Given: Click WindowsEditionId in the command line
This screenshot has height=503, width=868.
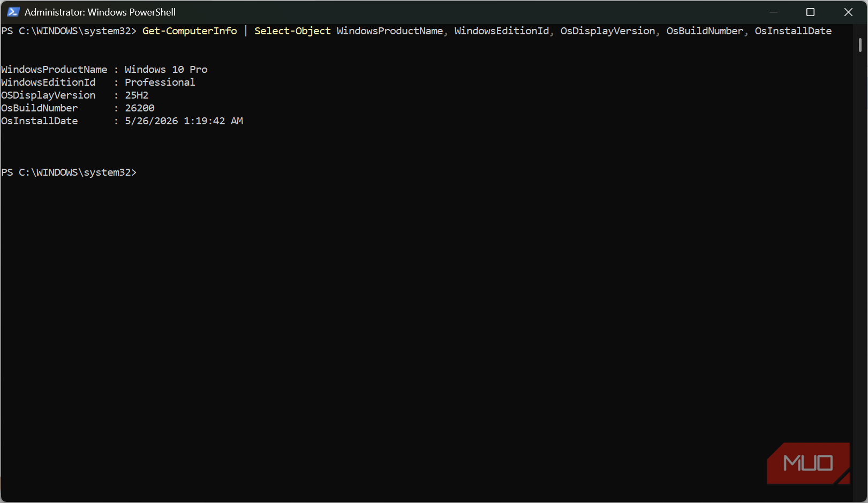Looking at the screenshot, I should (502, 31).
